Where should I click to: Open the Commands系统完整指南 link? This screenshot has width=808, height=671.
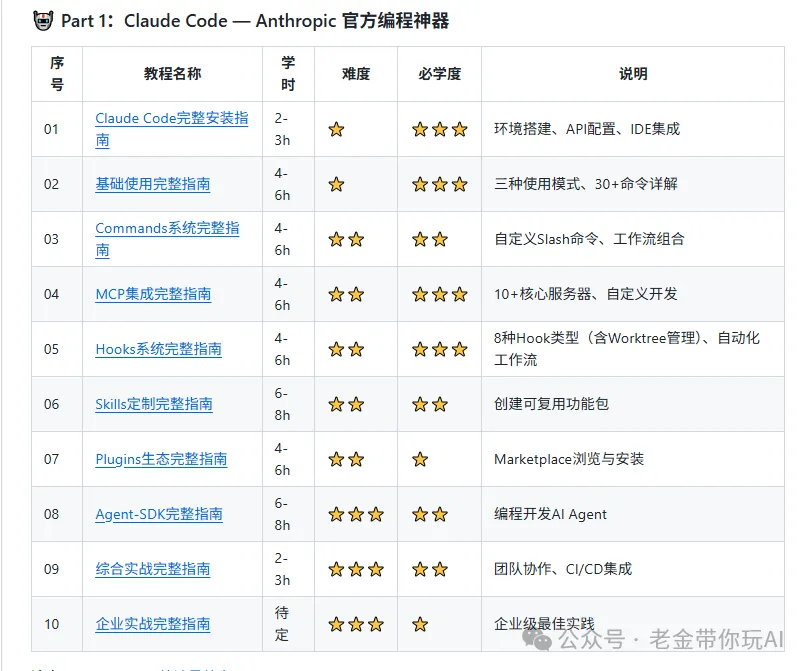coord(167,228)
